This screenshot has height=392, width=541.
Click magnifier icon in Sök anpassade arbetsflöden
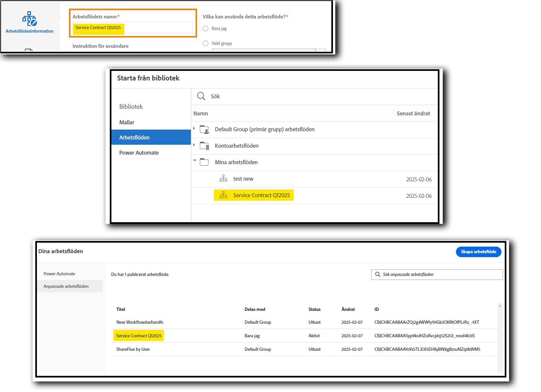point(378,274)
